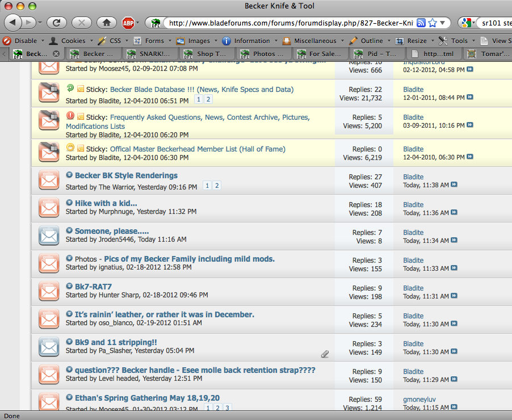Open Offical Master Beckerhead Member List thread
Viewport: 512px width, 420px height.
tap(198, 149)
